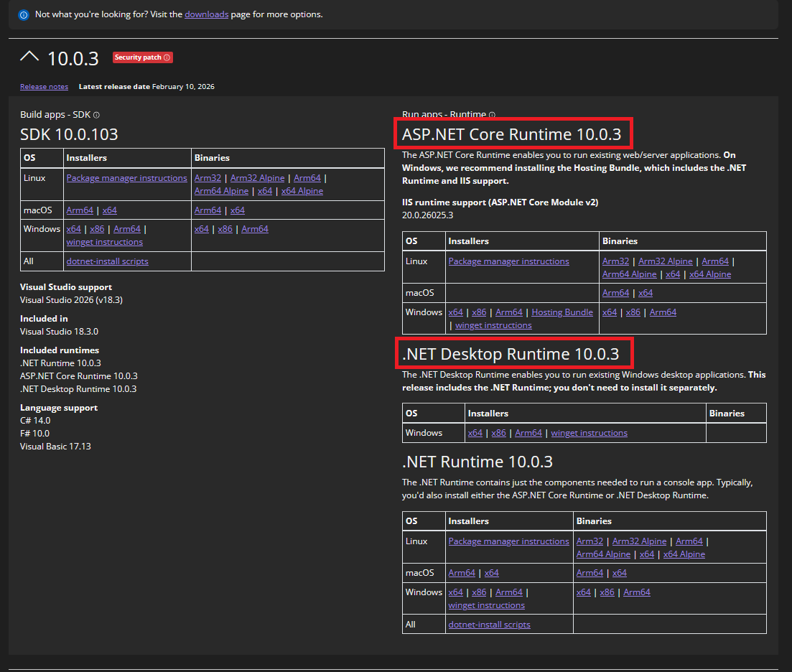Click the info icon inside Security patch badge

(x=167, y=57)
